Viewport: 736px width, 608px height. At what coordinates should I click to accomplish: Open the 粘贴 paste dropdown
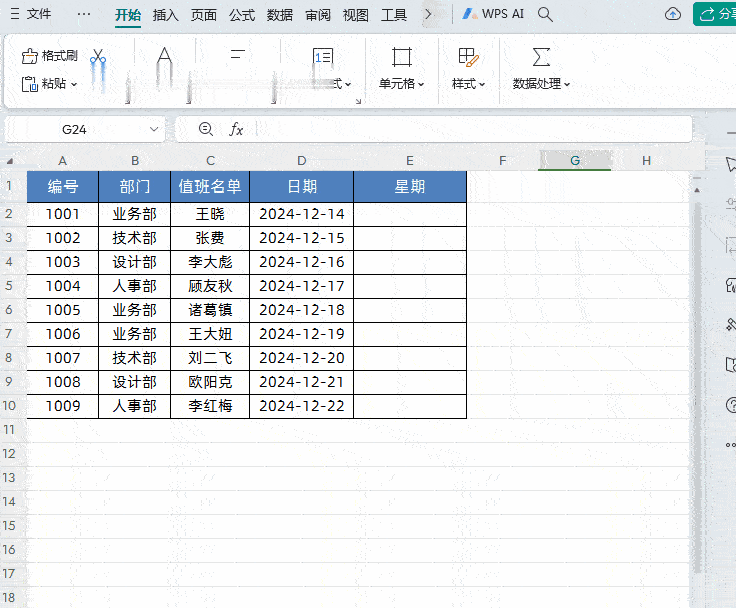49,84
